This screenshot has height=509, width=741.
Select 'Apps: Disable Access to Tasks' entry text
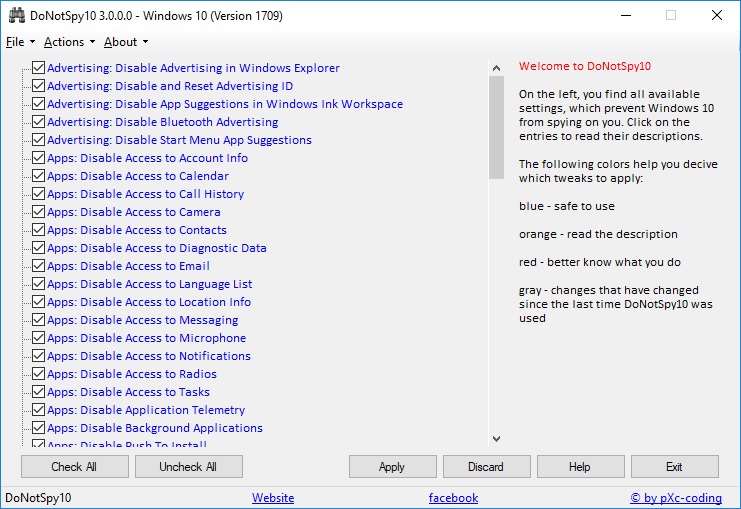128,392
